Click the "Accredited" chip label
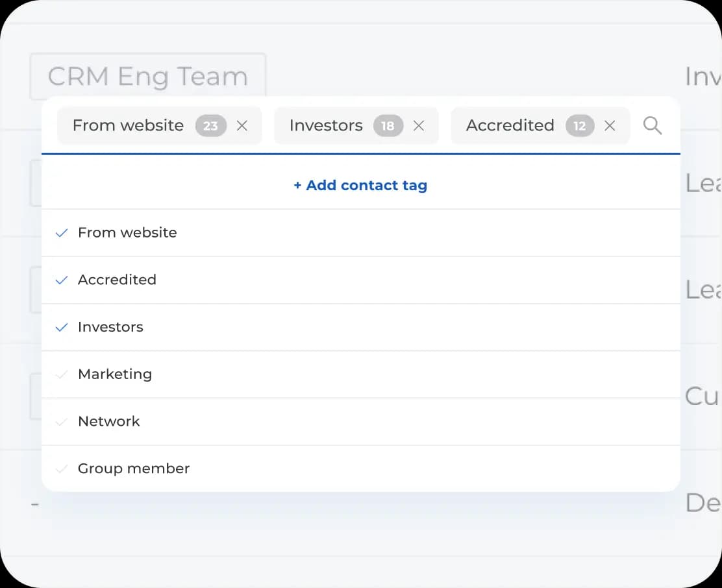 pos(510,125)
